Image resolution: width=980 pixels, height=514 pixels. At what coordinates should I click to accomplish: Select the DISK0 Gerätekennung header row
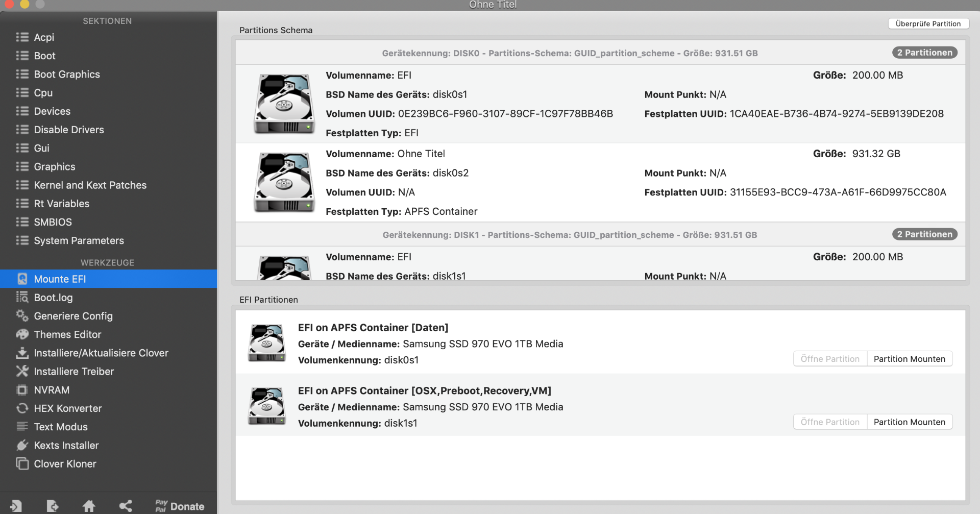[600, 53]
